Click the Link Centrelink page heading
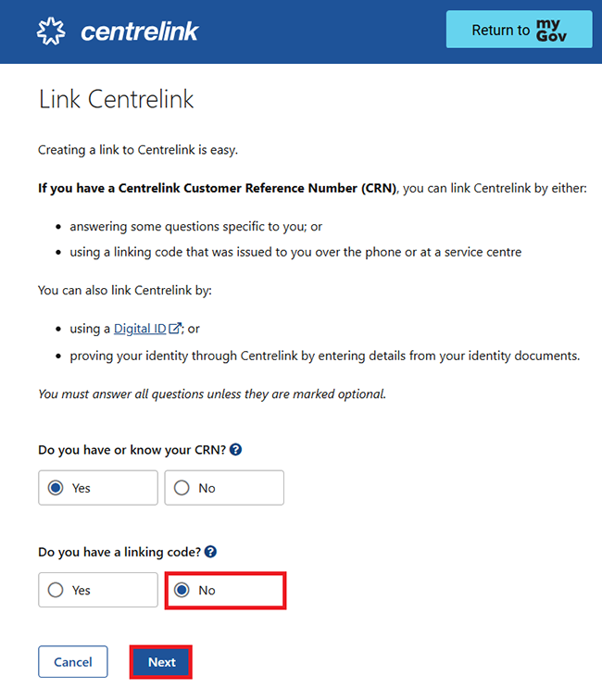602x700 pixels. pyautogui.click(x=117, y=100)
